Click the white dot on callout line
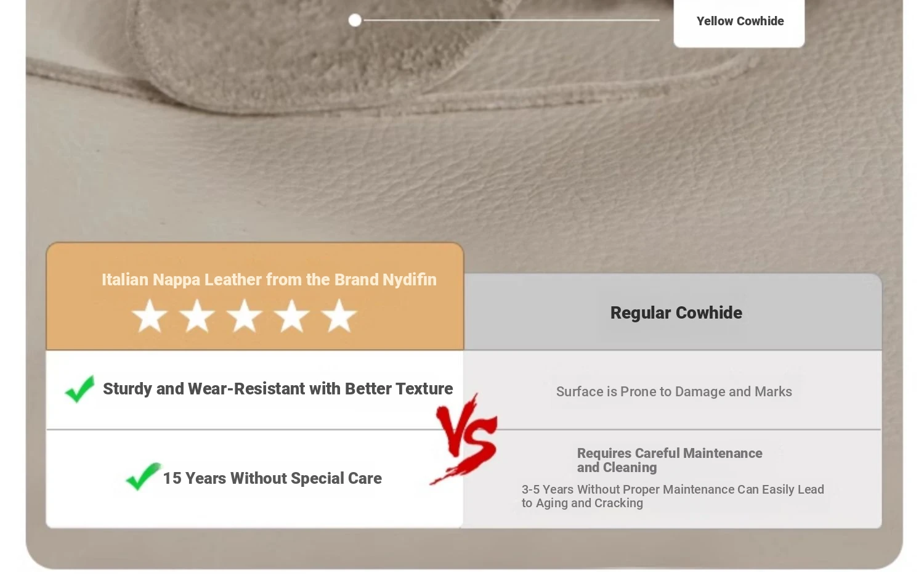Viewport: 924px width, 583px height. [x=355, y=20]
